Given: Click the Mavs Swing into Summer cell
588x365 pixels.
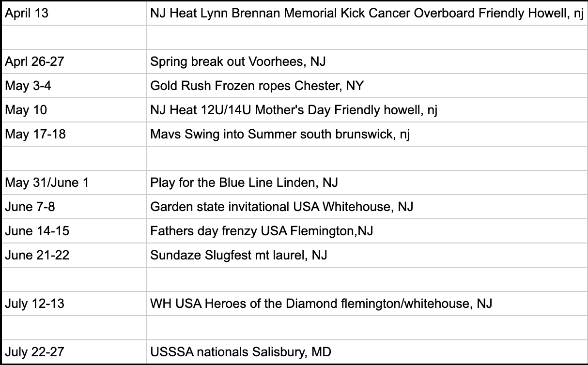Looking at the screenshot, I should [x=367, y=134].
